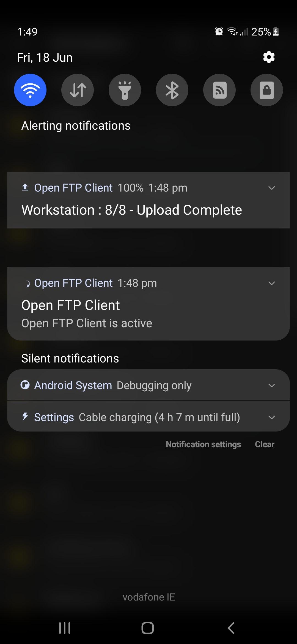Turn on the flashlight toggle
Image resolution: width=297 pixels, height=644 pixels.
coord(125,90)
